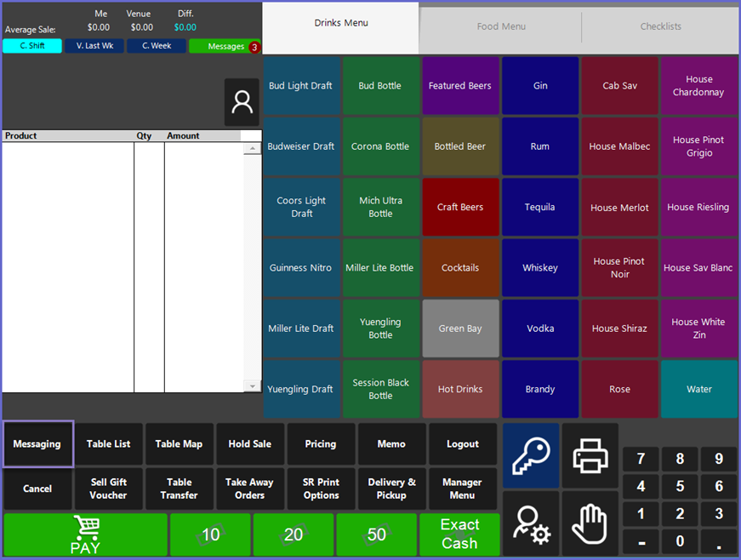Toggle the C. Week stats view
741x560 pixels.
point(157,46)
